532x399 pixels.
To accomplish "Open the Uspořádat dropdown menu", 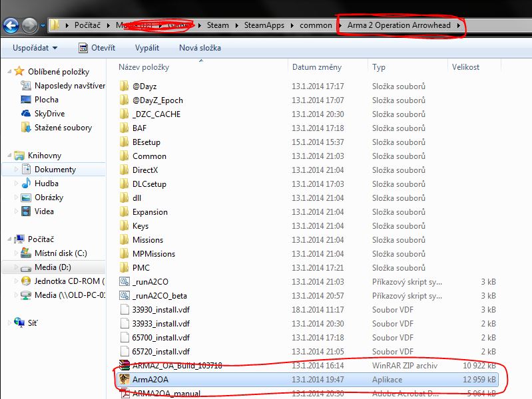I will pos(35,48).
